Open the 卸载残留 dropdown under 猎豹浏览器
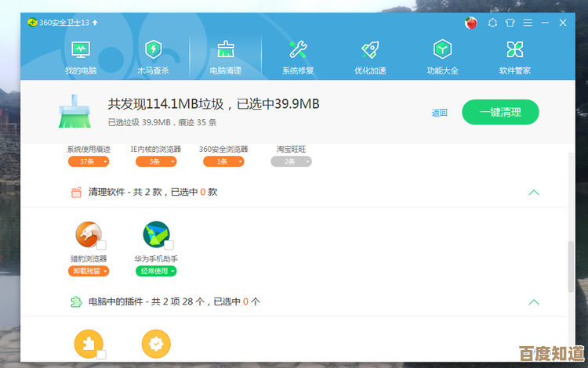The height and width of the screenshot is (368, 588). click(89, 271)
